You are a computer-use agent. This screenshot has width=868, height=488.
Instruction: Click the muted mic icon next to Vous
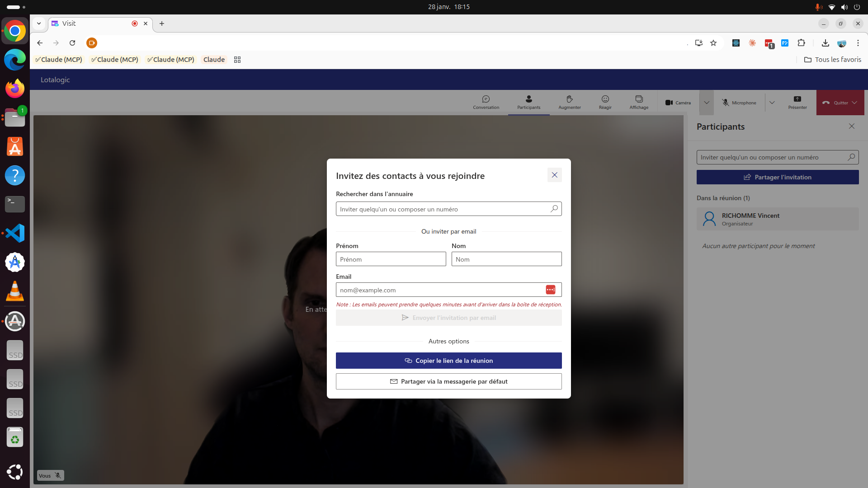tap(58, 475)
